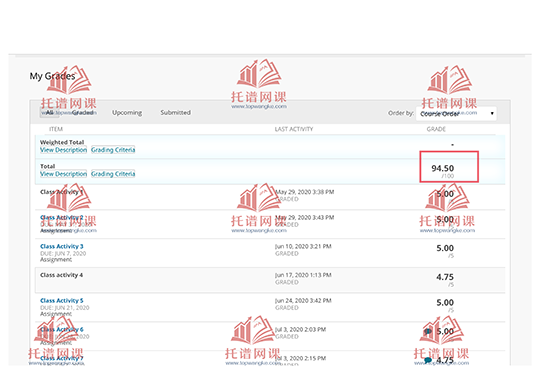540x374 pixels.
Task: Click the May 29, 2020 3:38 PM timestamp
Action: (304, 192)
